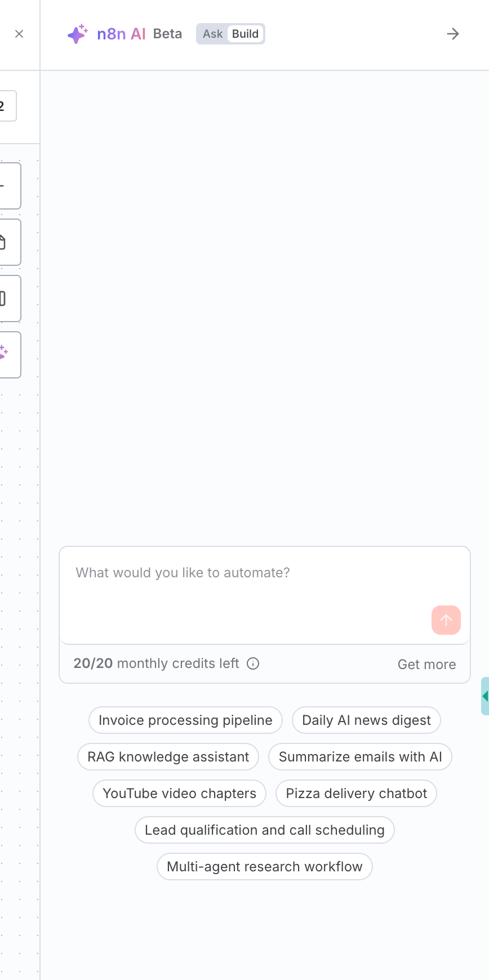This screenshot has width=489, height=980.
Task: Switch to Ask mode
Action: point(212,34)
